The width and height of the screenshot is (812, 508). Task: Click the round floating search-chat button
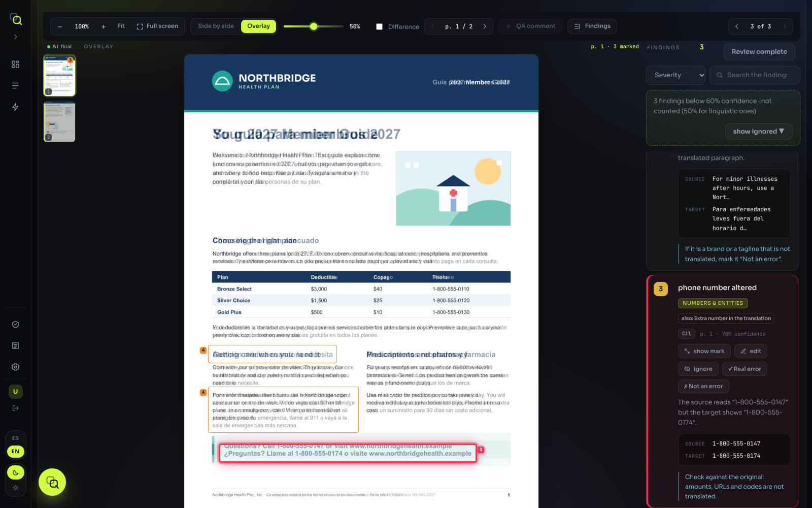[x=52, y=482]
